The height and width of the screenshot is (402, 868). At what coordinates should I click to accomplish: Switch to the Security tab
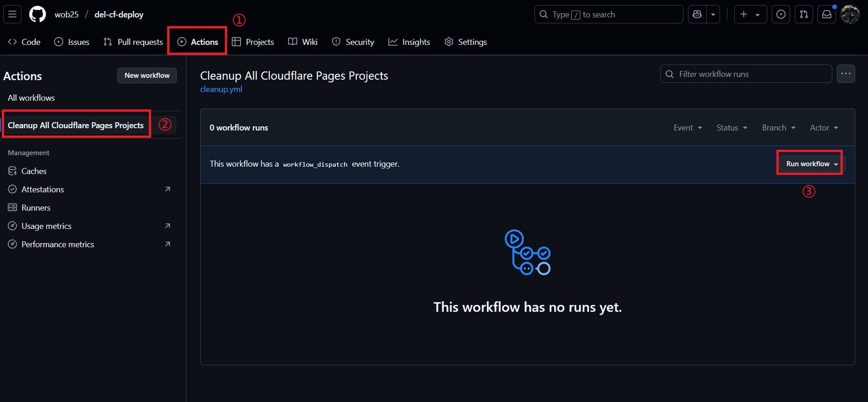point(353,42)
